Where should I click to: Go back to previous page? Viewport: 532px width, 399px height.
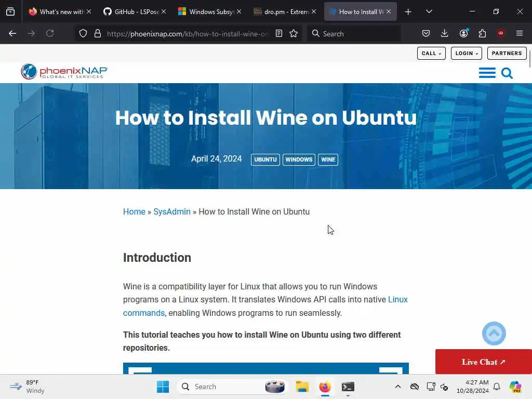(12, 33)
